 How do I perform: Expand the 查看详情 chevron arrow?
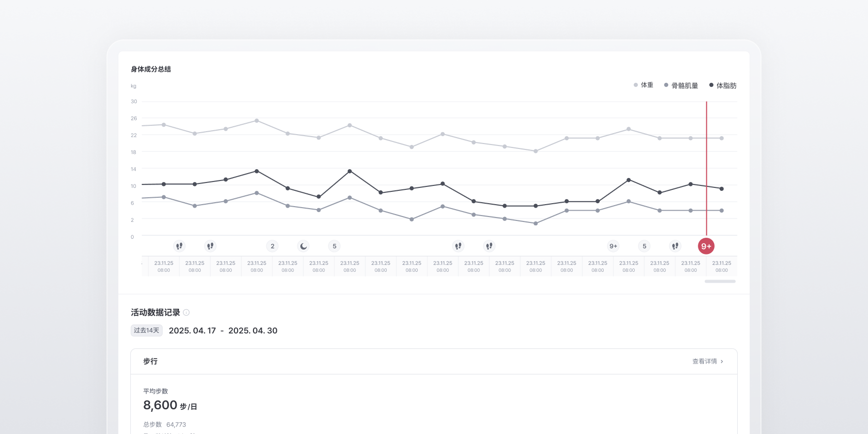[x=722, y=362]
